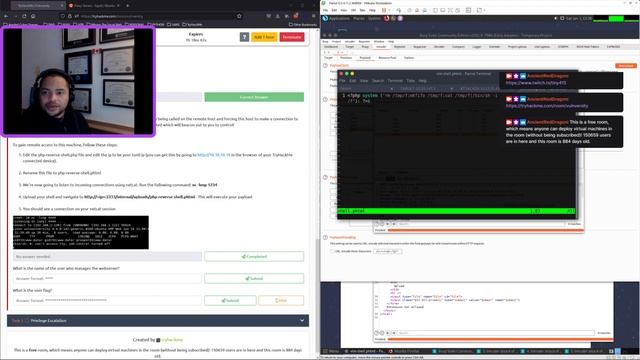Click the VMware pause VM toolbar icon
The height and width of the screenshot is (360, 640).
[x=384, y=10]
